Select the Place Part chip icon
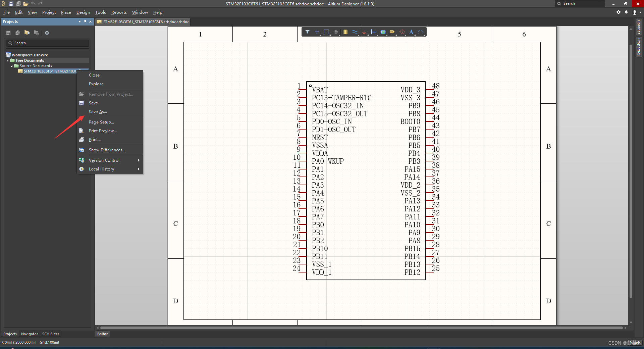Viewport: 644px width, 349px height. click(345, 32)
